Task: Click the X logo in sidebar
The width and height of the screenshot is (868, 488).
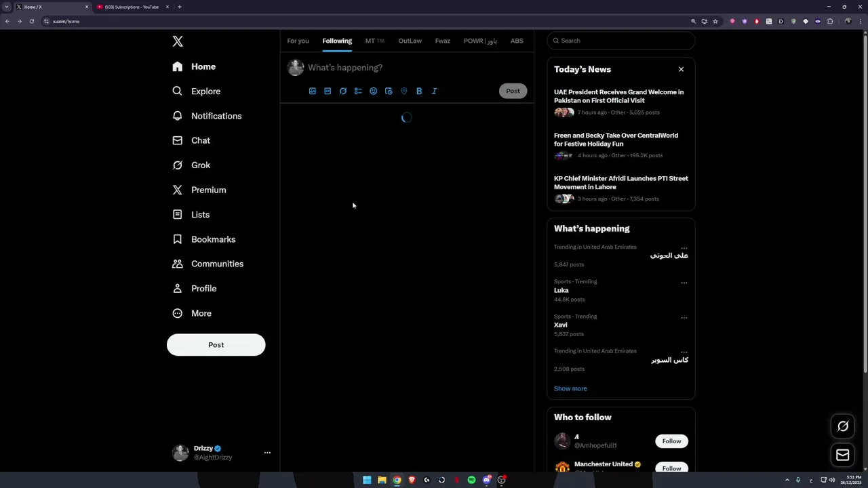Action: coord(178,41)
